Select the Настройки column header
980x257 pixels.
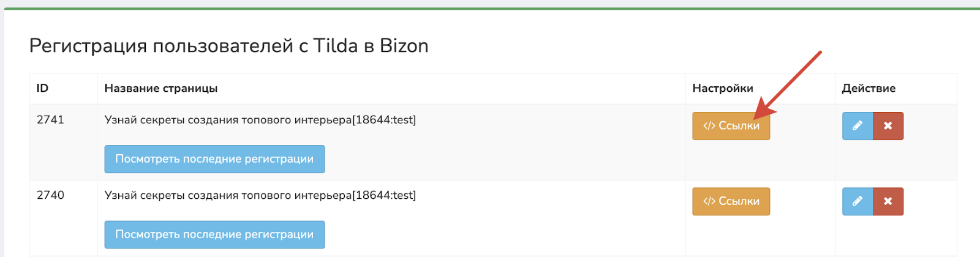click(x=723, y=88)
